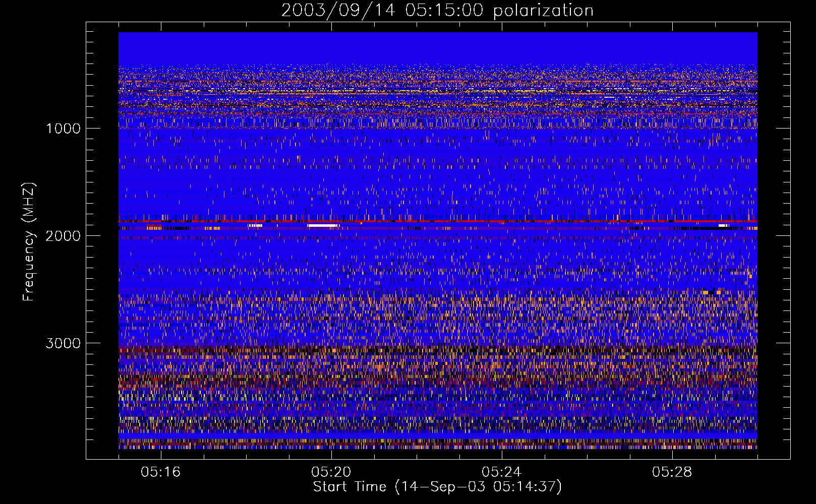This screenshot has height=504, width=816.
Task: Click the 05:28 time tick label
Action: tap(672, 472)
